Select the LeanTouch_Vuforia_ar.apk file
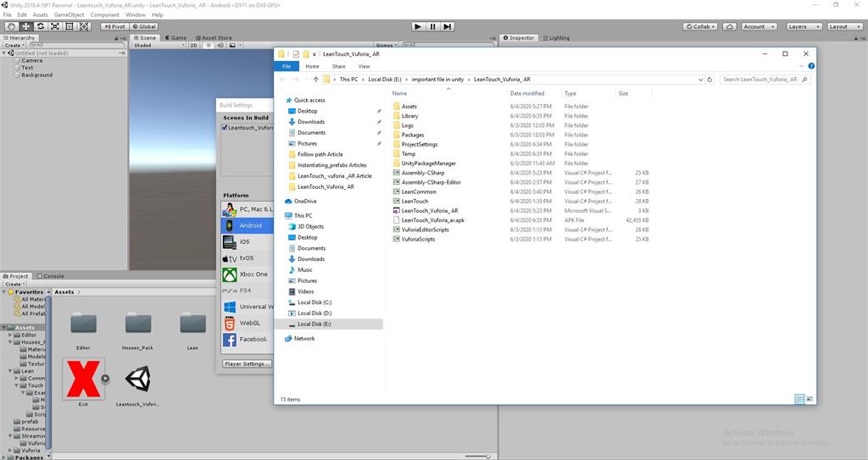The height and width of the screenshot is (460, 868). [433, 219]
